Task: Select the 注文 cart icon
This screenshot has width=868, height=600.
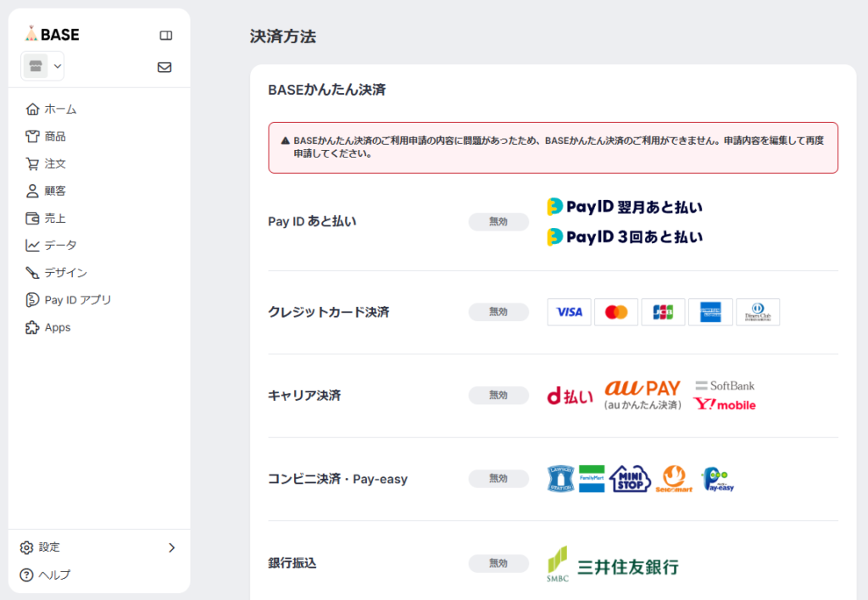Action: [x=33, y=164]
